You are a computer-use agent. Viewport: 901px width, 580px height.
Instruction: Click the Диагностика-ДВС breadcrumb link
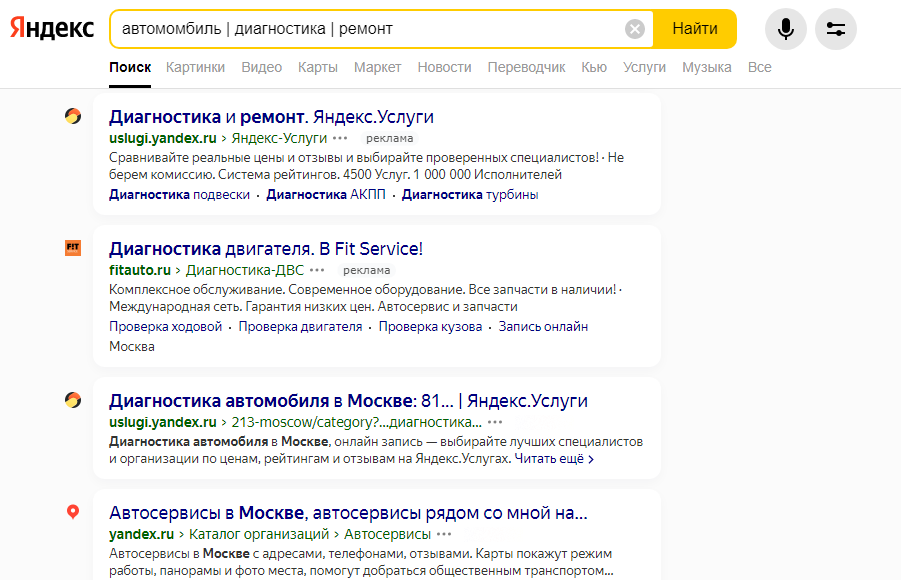pos(245,270)
